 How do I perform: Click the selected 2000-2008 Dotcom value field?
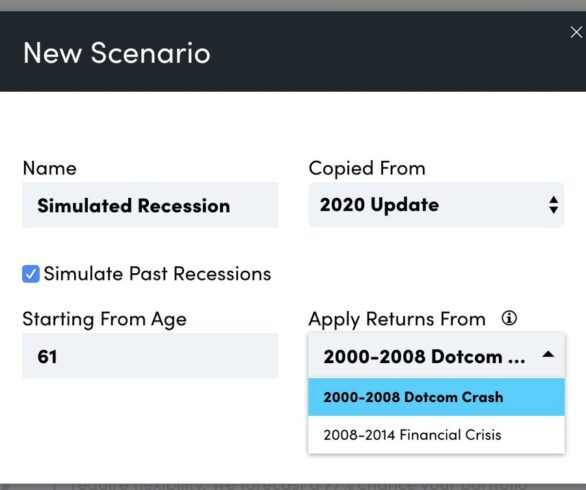pyautogui.click(x=436, y=356)
